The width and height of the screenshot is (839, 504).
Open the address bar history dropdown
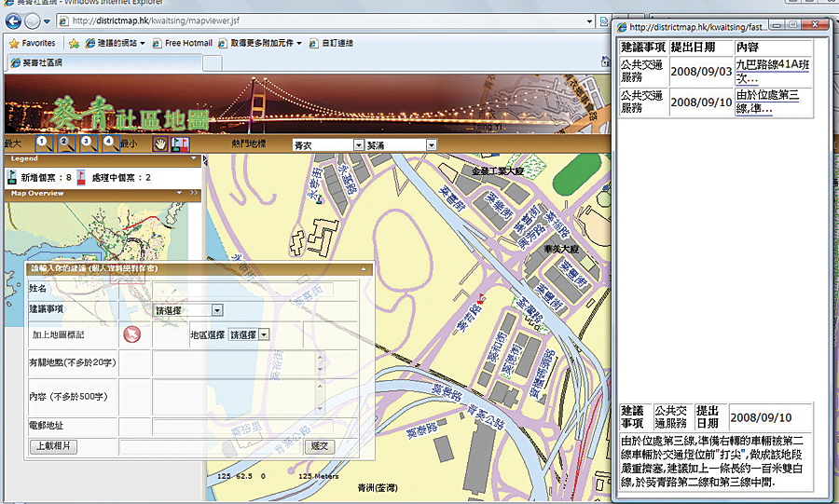[x=590, y=21]
